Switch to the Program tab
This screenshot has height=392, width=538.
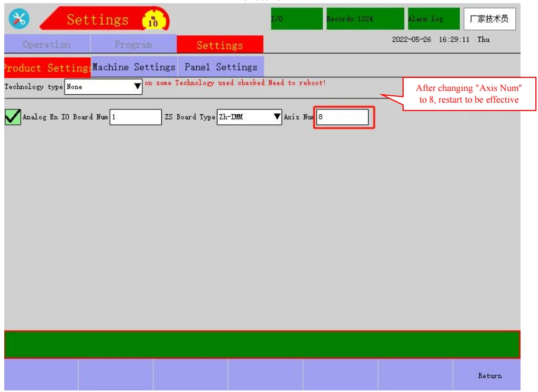coord(133,44)
